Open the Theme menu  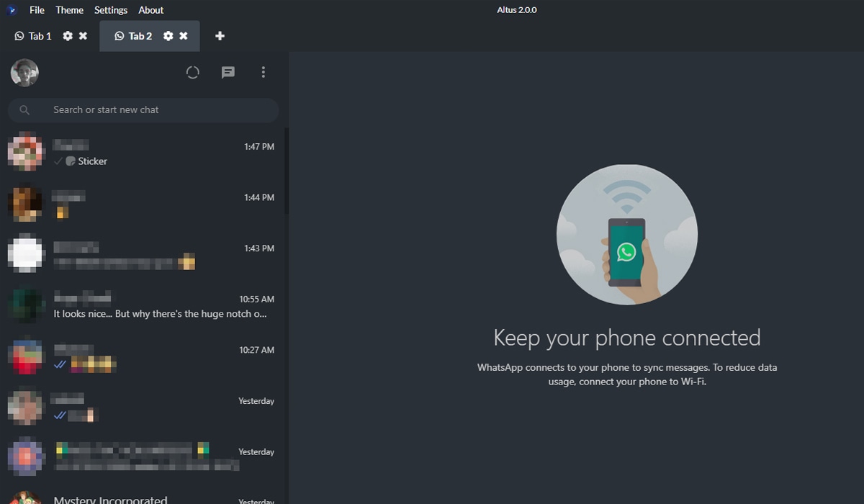pos(69,10)
